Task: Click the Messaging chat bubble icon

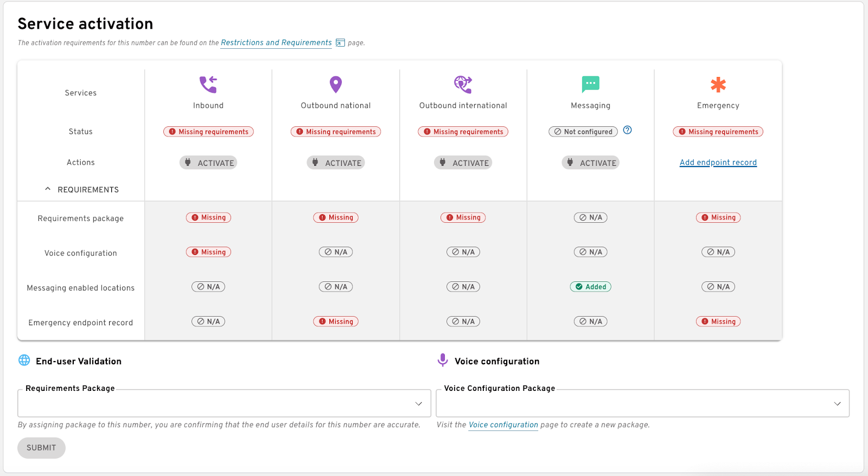Action: (591, 85)
